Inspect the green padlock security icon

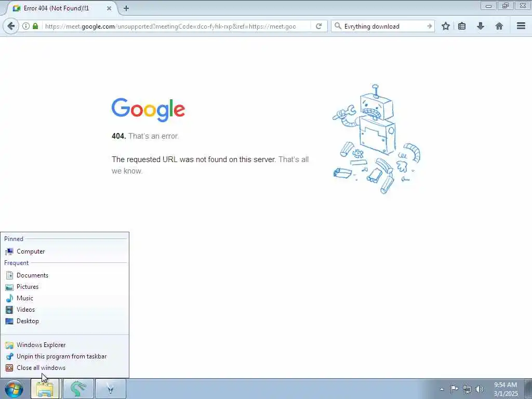(x=35, y=26)
